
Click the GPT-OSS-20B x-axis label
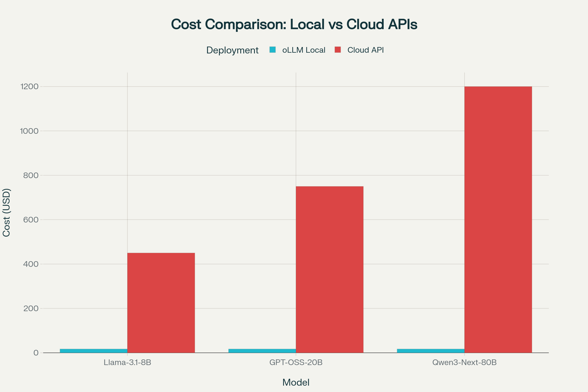pos(296,362)
